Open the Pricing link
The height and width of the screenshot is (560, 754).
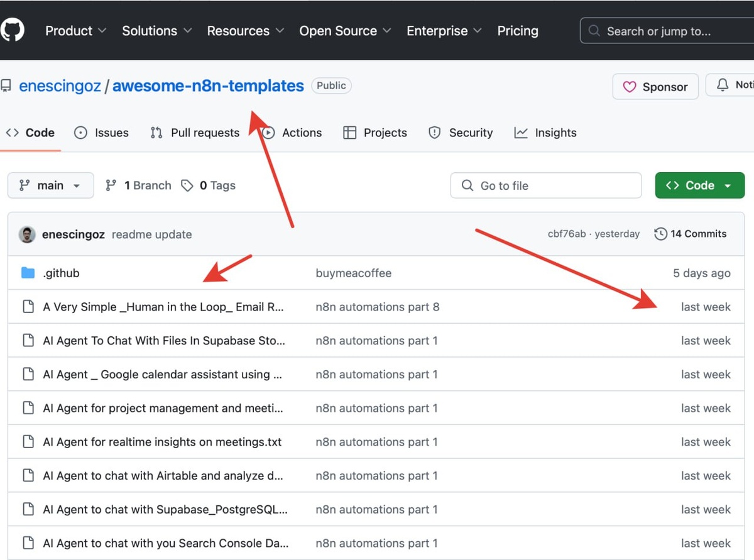tap(518, 31)
